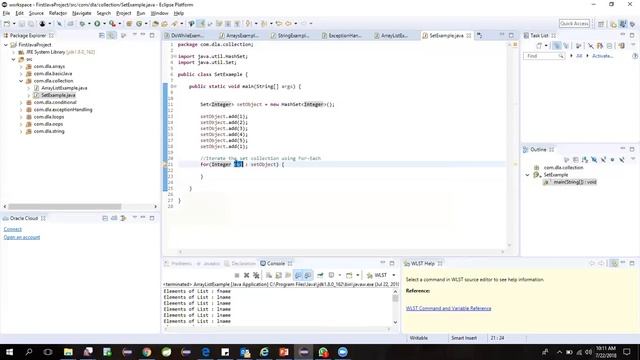Collapse the src folder node
The width and height of the screenshot is (640, 360).
coord(13,60)
